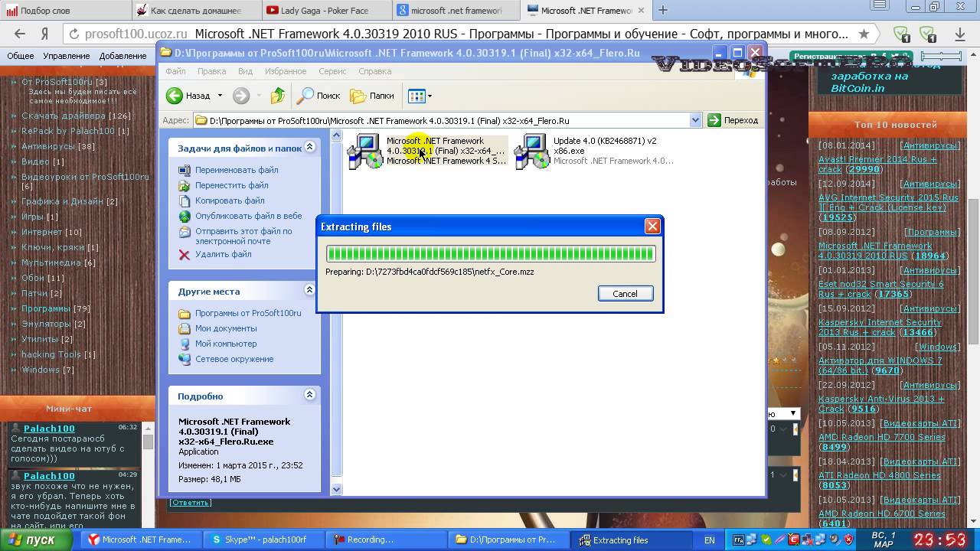Screen dimensions: 980x551
Task: Open Программы от ProSoft100ru folder link
Action: tap(248, 313)
